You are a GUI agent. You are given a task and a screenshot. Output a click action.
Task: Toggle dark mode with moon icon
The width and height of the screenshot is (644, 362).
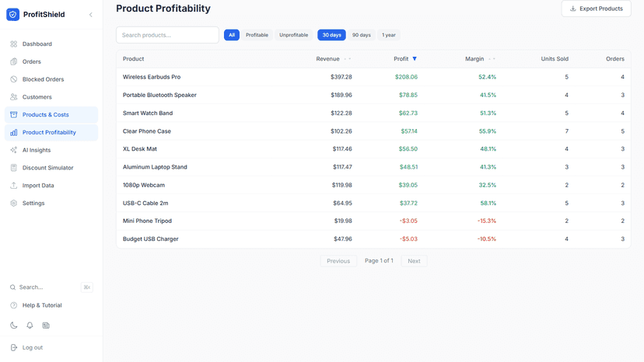13,325
